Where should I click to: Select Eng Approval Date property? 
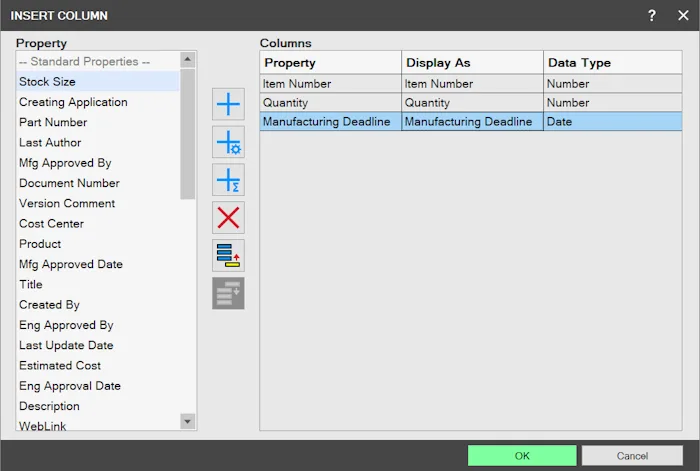98,386
